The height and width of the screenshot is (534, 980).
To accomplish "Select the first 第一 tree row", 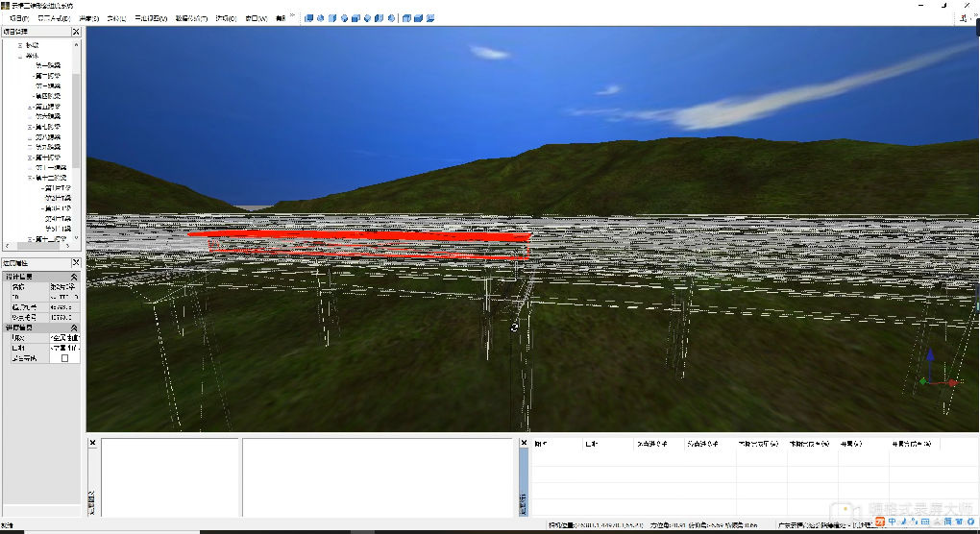I will (x=48, y=65).
